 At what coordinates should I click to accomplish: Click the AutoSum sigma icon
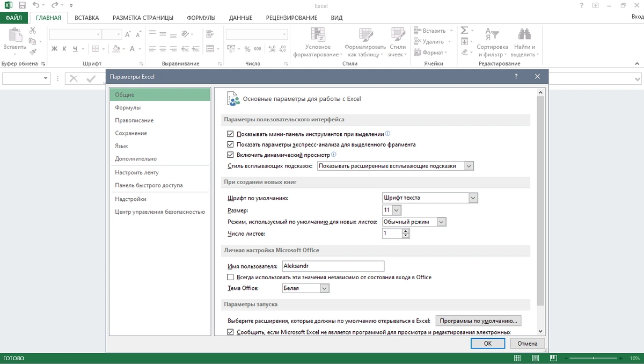tap(464, 31)
